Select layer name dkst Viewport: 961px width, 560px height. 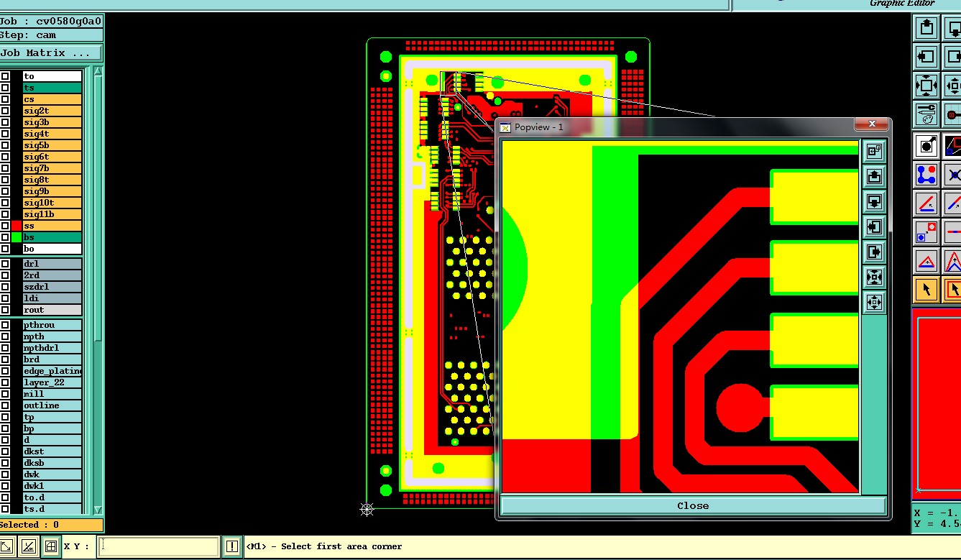click(52, 451)
